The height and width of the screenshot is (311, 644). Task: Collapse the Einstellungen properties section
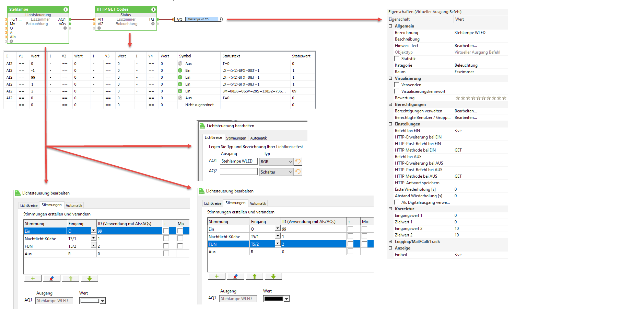[x=390, y=124]
